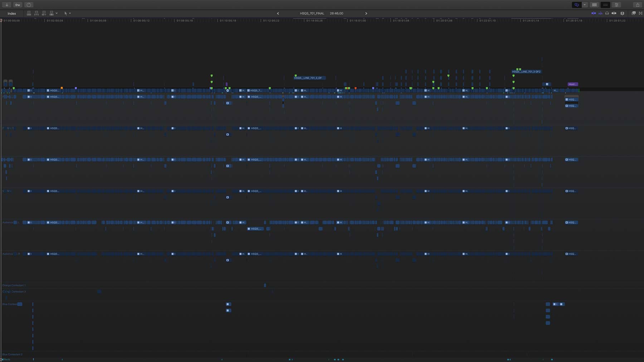Choose the Select arrow tool
Screen dimensions: 644x362
pyautogui.click(x=65, y=13)
